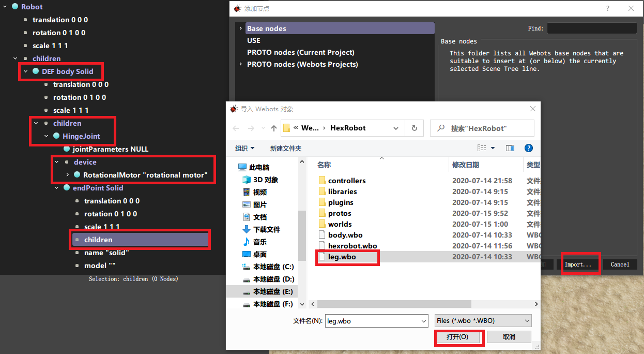Image resolution: width=644 pixels, height=354 pixels.
Task: Expand the Base nodes category
Action: click(240, 28)
